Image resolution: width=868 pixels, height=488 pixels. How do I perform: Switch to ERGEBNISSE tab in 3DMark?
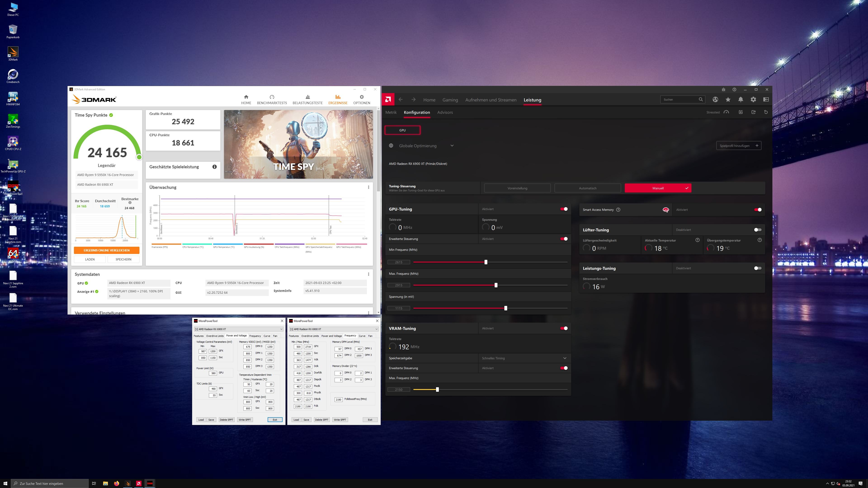click(338, 99)
